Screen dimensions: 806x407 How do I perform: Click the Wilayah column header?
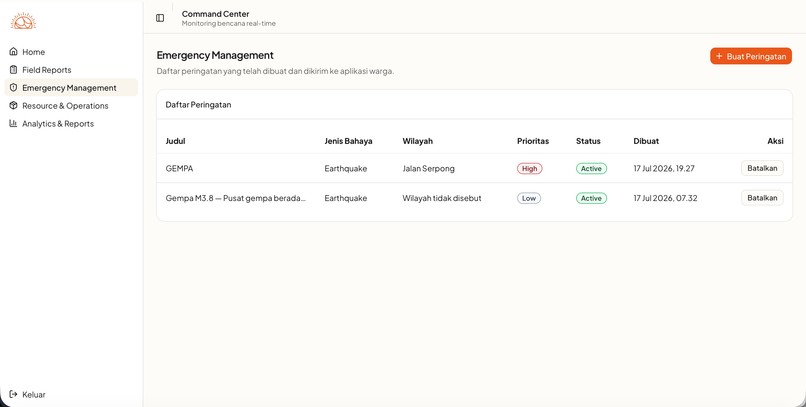(x=417, y=141)
